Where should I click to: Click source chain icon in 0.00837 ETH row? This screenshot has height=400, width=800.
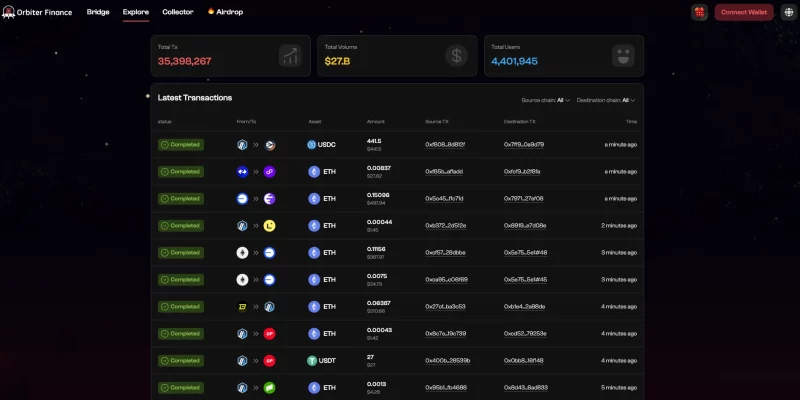pyautogui.click(x=242, y=172)
